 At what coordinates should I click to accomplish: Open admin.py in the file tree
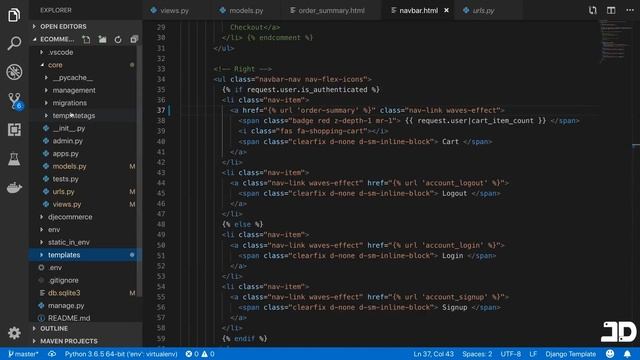pos(67,141)
